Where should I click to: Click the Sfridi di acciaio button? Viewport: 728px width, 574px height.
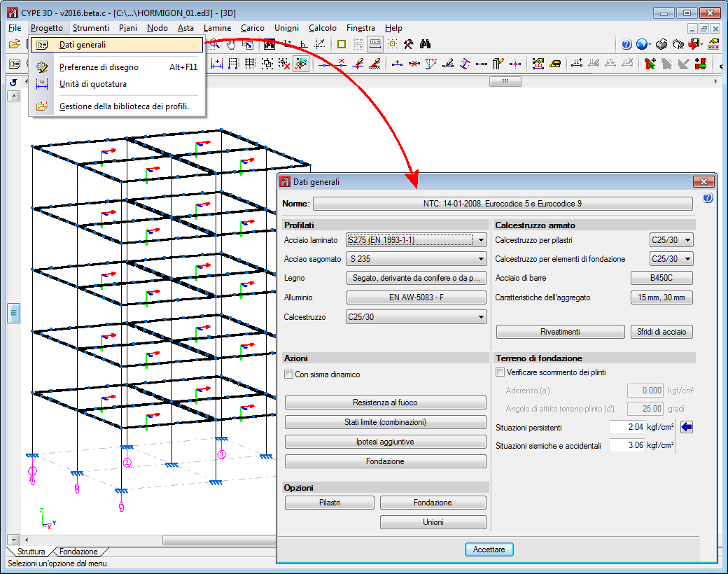point(661,332)
